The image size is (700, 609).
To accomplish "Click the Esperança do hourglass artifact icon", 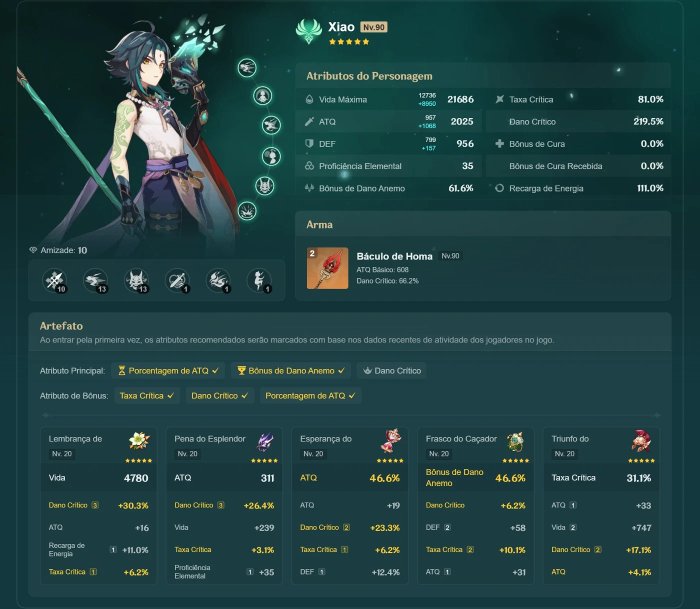I will [391, 441].
